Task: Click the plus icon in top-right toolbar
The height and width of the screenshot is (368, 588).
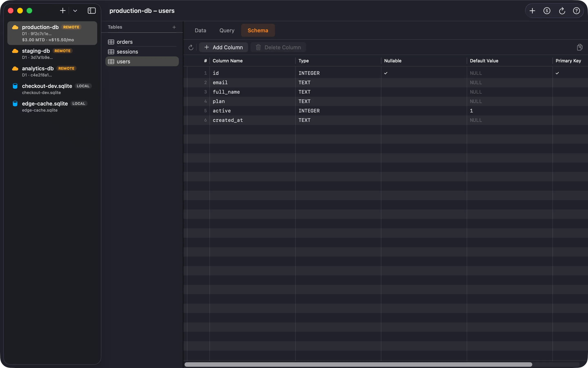Action: (532, 11)
